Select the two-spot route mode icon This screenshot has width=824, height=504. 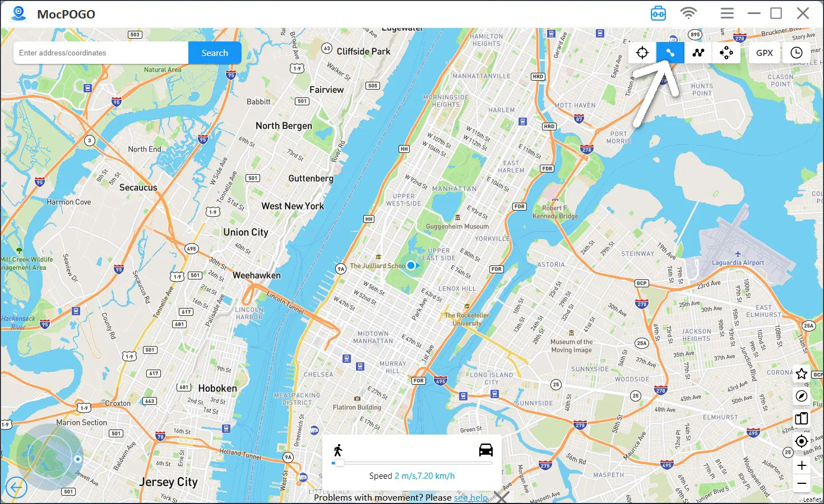(x=670, y=53)
